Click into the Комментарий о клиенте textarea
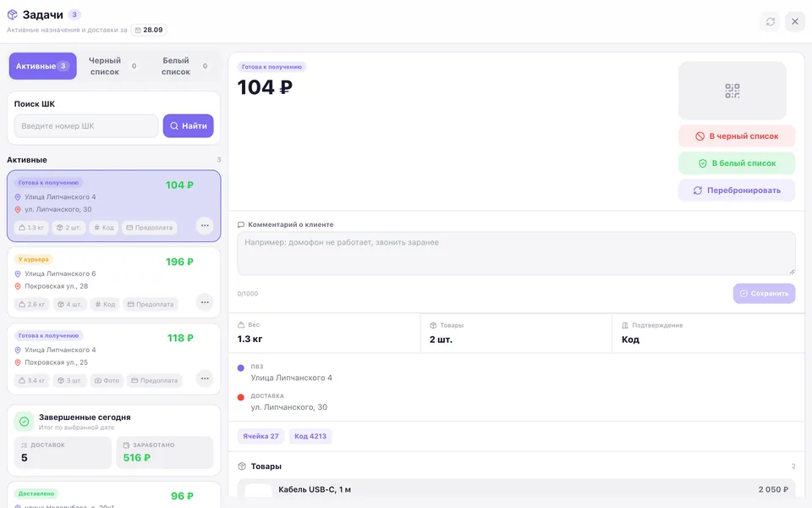Image resolution: width=812 pixels, height=508 pixels. pos(516,253)
